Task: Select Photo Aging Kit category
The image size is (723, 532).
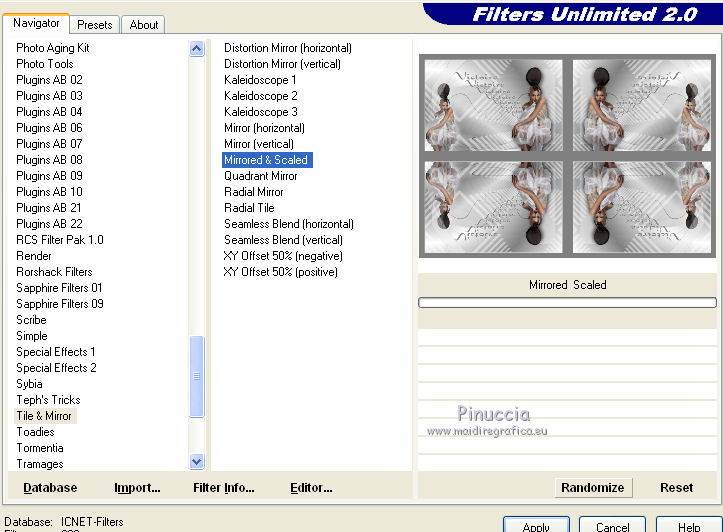Action: pyautogui.click(x=53, y=48)
